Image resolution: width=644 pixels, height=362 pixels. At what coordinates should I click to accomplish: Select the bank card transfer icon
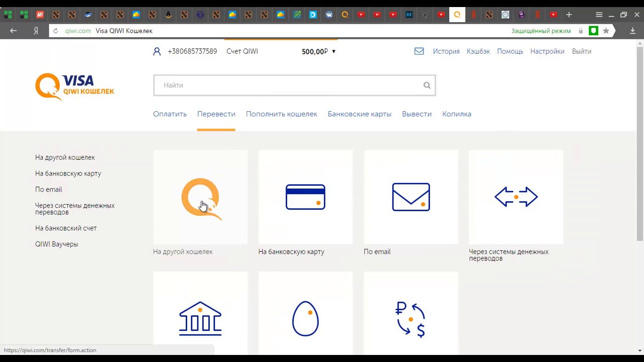click(305, 197)
